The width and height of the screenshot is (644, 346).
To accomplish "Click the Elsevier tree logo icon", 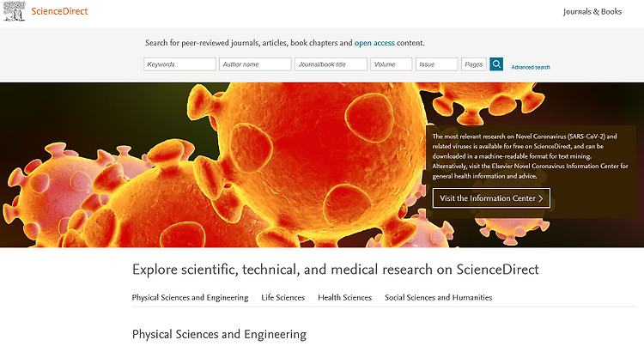I will point(15,11).
